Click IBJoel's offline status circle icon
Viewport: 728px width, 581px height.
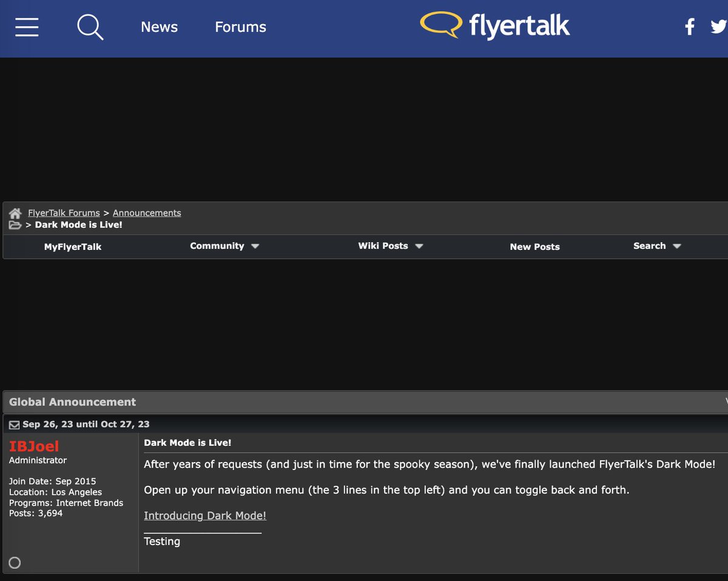pyautogui.click(x=15, y=563)
